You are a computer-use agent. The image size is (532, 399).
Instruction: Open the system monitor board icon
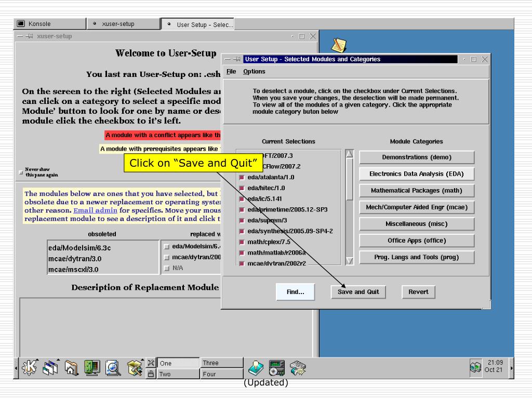[x=277, y=368]
